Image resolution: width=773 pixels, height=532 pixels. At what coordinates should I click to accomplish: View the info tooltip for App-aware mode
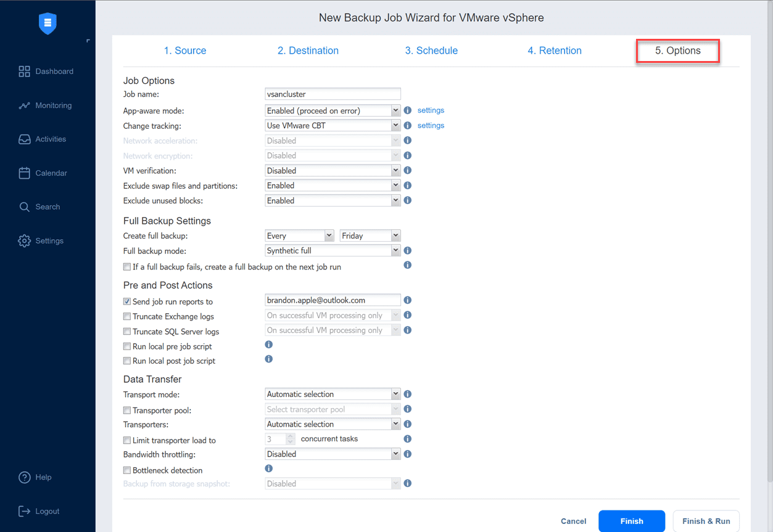point(407,110)
